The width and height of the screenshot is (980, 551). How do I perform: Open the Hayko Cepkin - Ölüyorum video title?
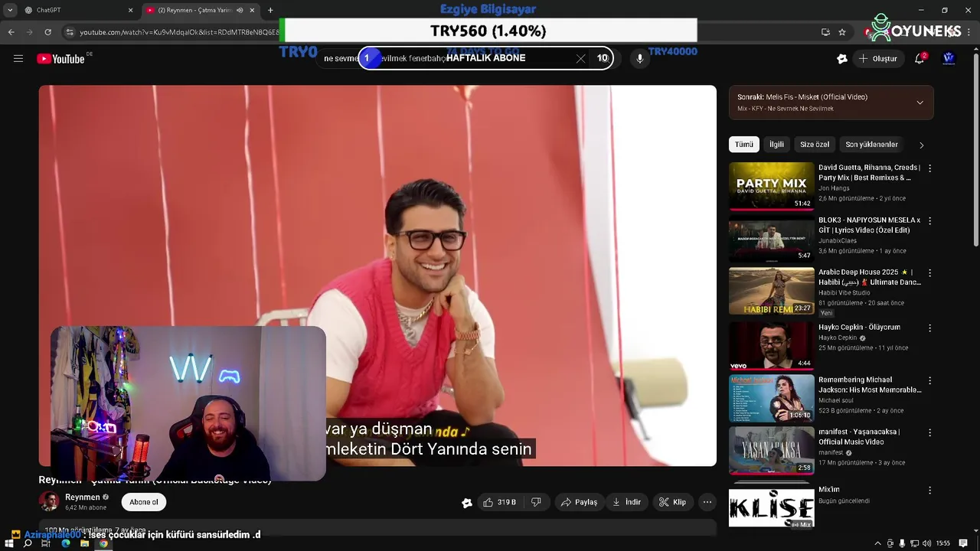pyautogui.click(x=859, y=327)
